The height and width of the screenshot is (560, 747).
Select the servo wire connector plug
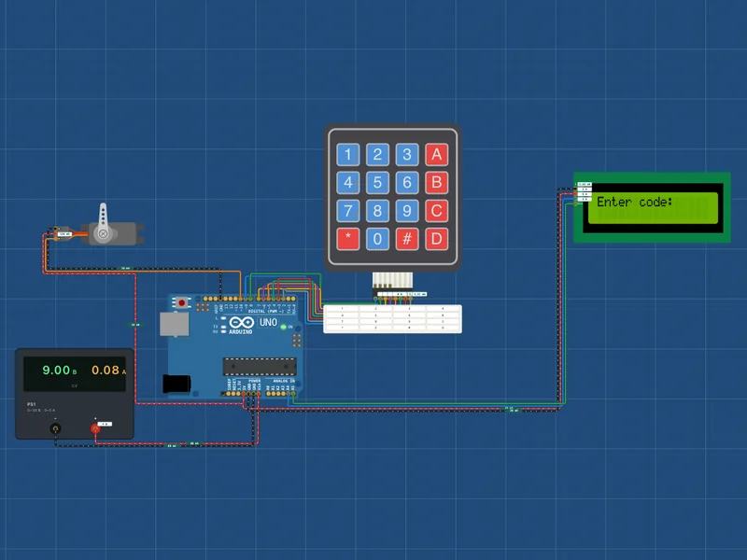tap(63, 233)
